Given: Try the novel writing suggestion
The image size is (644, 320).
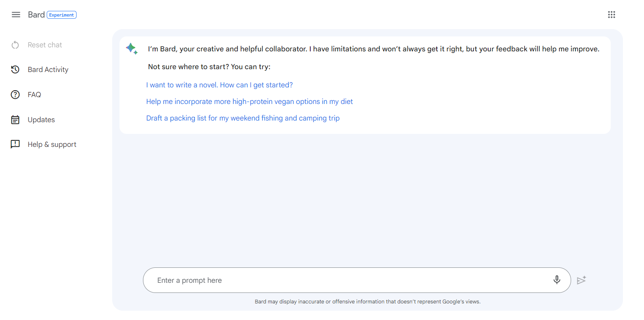Looking at the screenshot, I should point(220,85).
